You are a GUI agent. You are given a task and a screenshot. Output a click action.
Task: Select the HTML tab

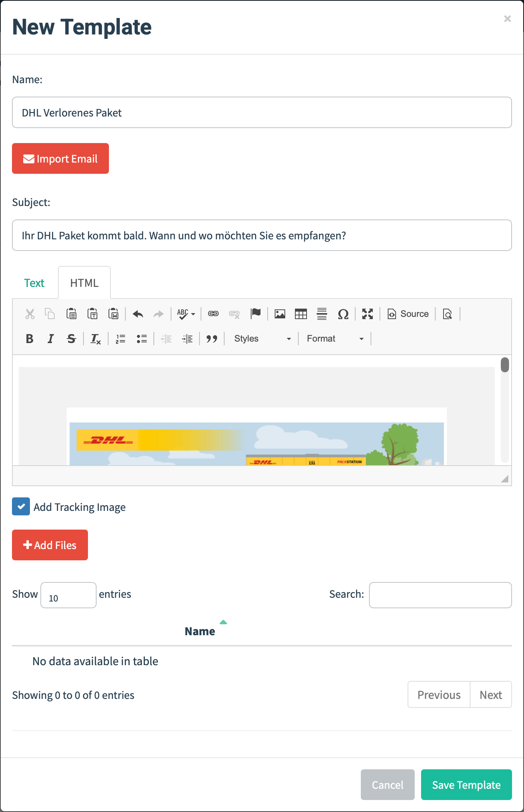84,283
